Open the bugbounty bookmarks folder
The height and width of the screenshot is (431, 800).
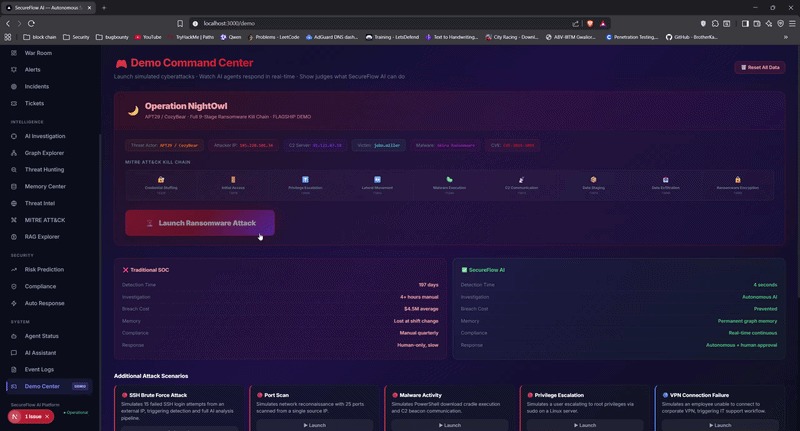click(x=112, y=37)
